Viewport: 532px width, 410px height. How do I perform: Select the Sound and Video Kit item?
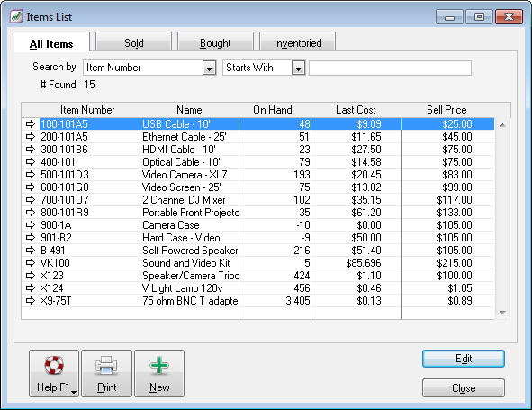[x=186, y=262]
